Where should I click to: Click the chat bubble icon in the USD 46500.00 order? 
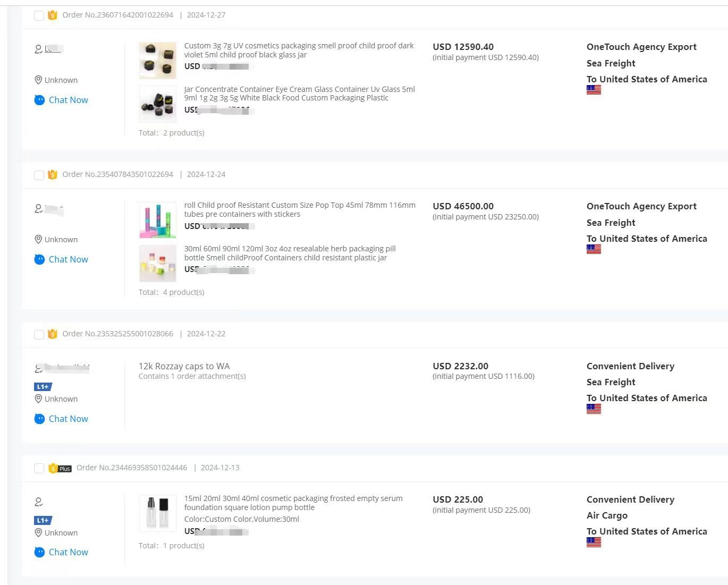pos(39,259)
